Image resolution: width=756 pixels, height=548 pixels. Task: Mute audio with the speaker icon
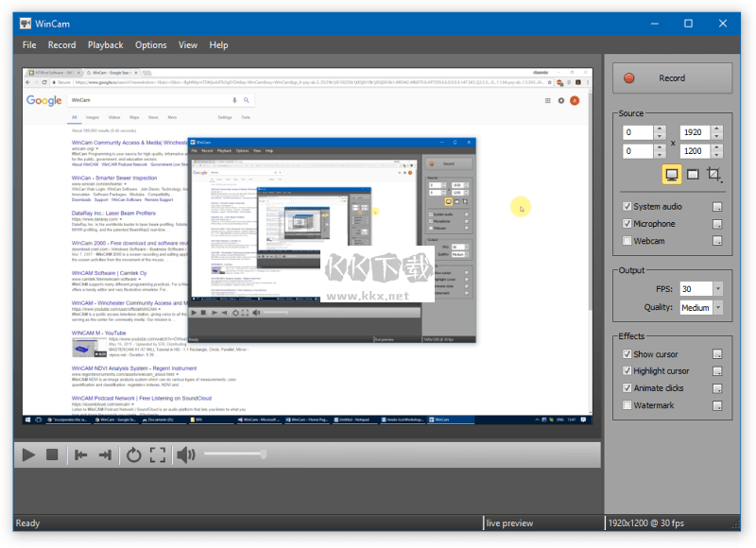[x=185, y=455]
